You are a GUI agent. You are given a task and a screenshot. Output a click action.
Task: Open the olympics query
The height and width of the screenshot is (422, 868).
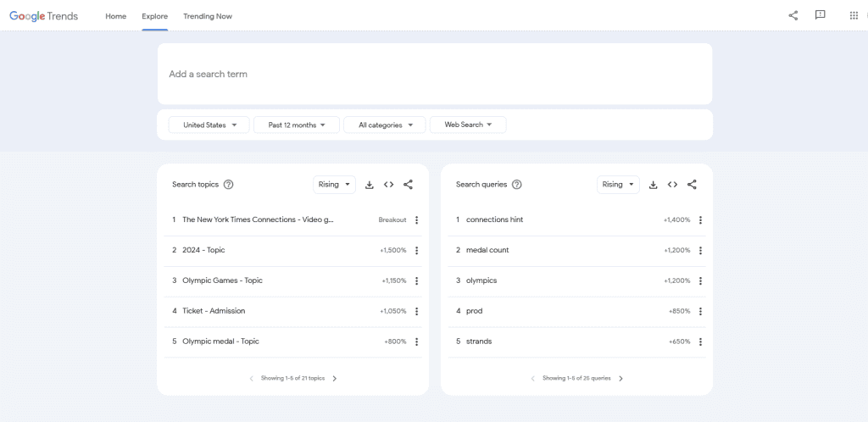coord(481,280)
